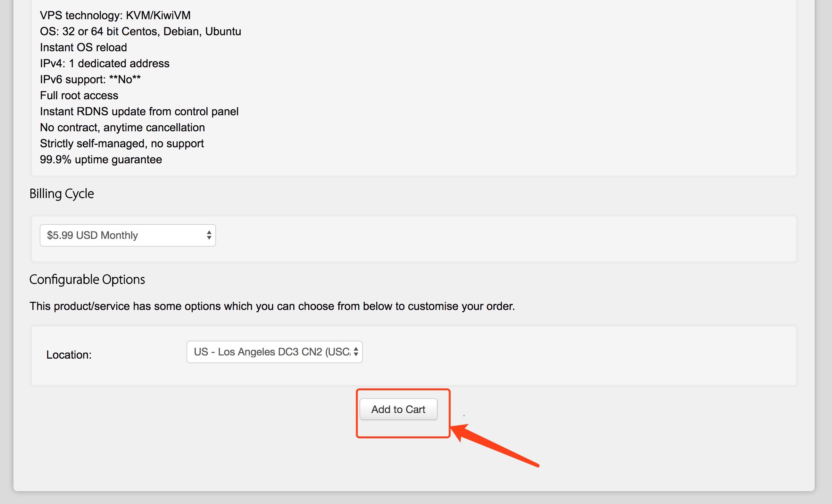Click the Instant RDNS update line
Image resolution: width=832 pixels, height=504 pixels.
(x=139, y=111)
